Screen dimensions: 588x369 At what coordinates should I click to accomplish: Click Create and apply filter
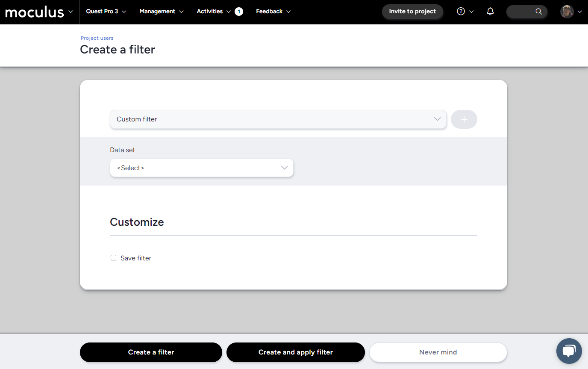point(295,352)
